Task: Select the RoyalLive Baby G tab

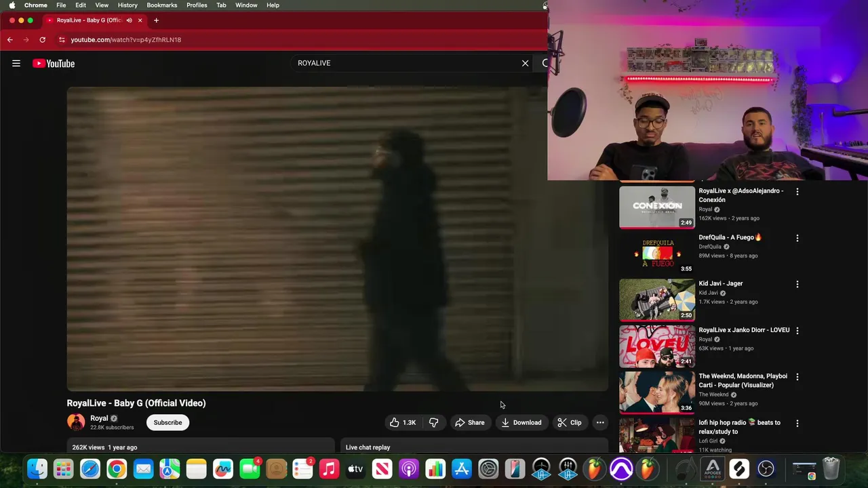Action: click(x=88, y=20)
